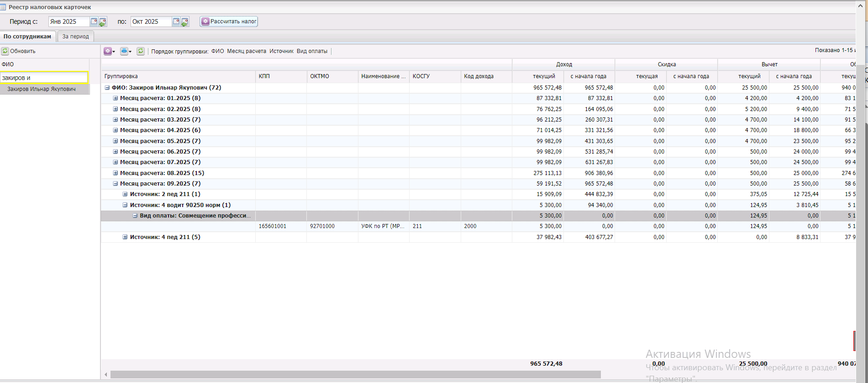Image resolution: width=868 pixels, height=383 pixels.
Task: Focus the ФИО search field
Action: coord(44,78)
